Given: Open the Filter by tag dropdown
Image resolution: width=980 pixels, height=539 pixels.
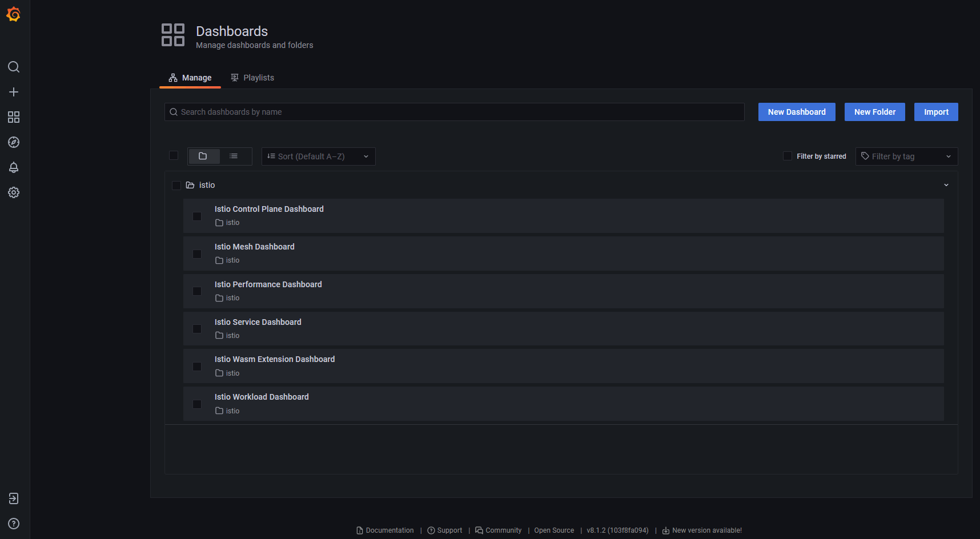Looking at the screenshot, I should click(x=906, y=156).
